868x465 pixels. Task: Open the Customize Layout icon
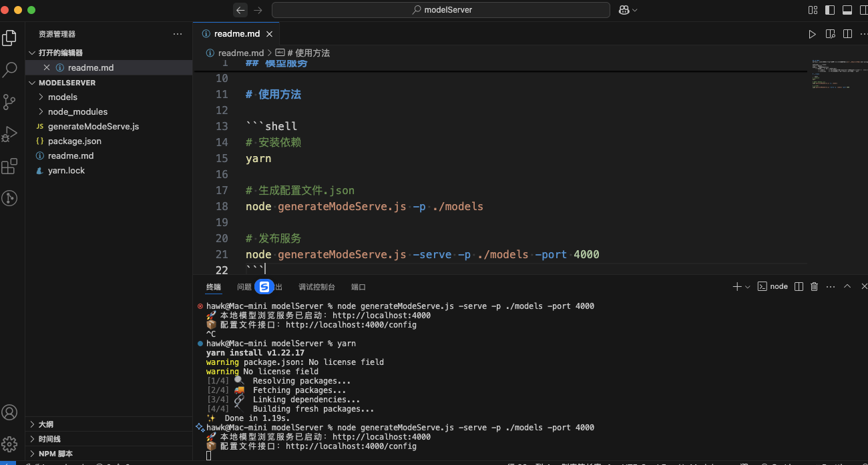point(813,10)
